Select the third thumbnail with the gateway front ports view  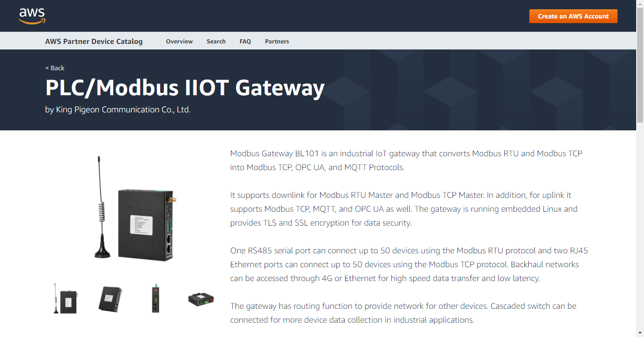coord(155,299)
